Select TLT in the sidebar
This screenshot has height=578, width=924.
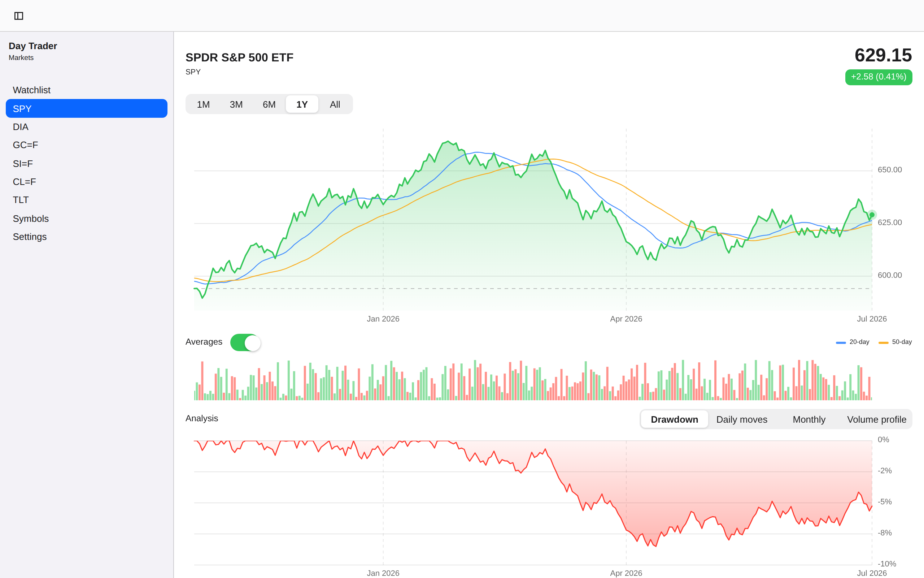click(x=87, y=200)
